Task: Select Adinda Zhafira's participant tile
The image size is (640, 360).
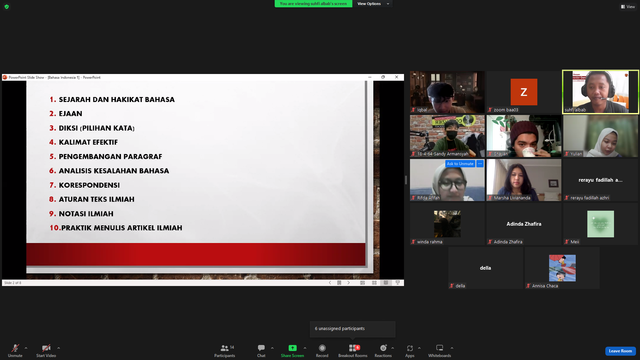Action: click(x=524, y=224)
